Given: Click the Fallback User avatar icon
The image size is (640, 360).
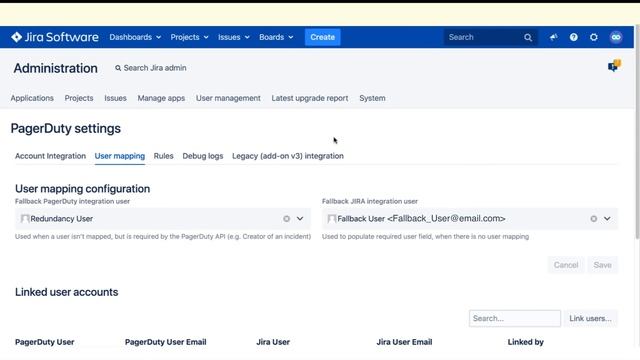Looking at the screenshot, I should tap(332, 219).
